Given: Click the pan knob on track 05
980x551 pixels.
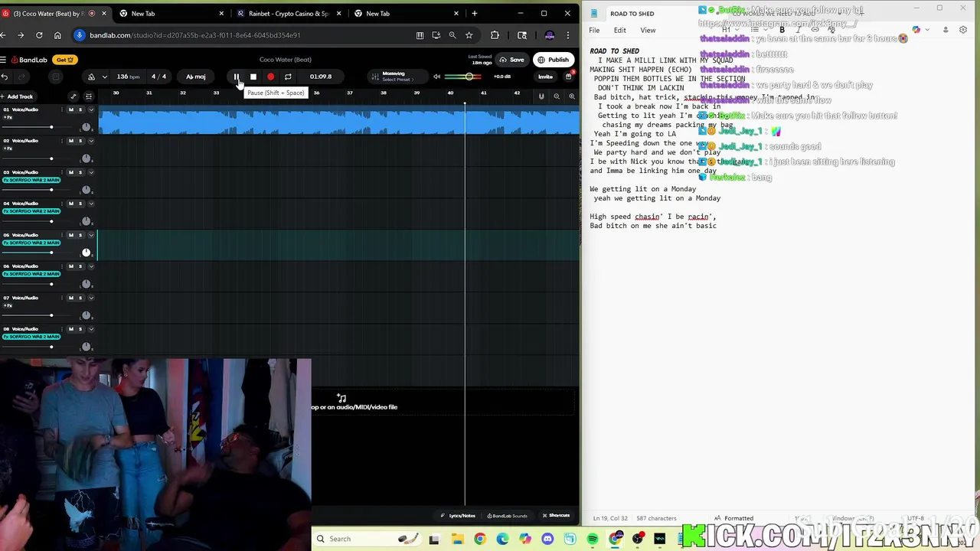Looking at the screenshot, I should [86, 253].
